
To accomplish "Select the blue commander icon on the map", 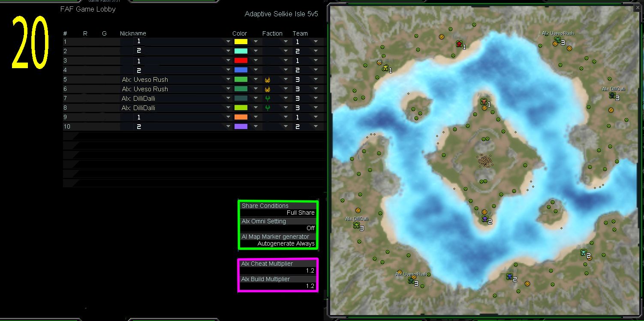I will (x=509, y=276).
